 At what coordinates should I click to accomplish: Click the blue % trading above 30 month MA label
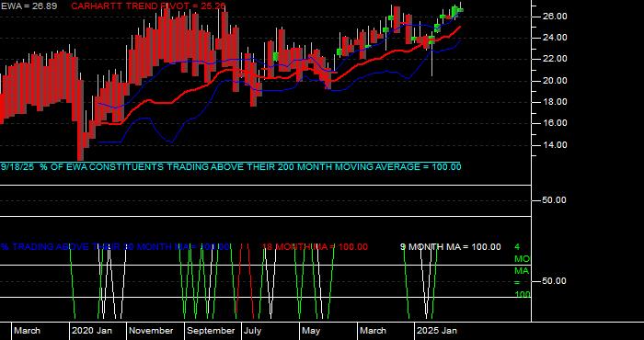click(115, 247)
